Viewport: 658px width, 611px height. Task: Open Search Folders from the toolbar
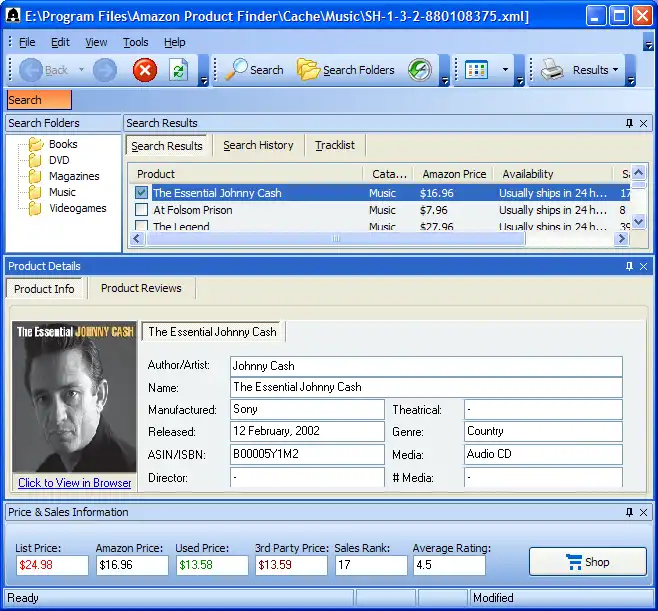(346, 70)
